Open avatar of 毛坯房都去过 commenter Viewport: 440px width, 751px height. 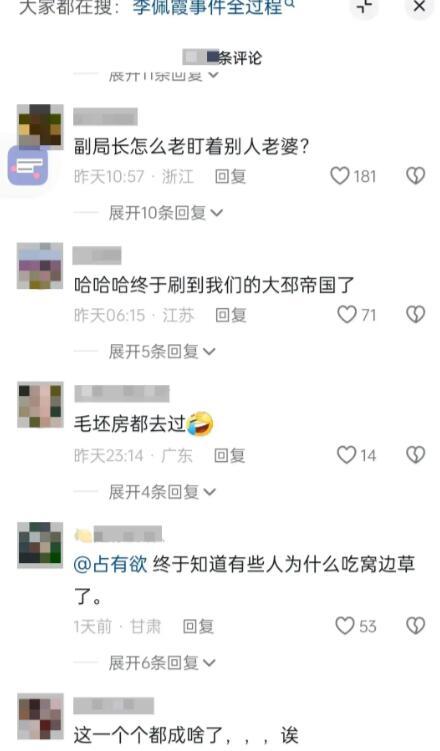pyautogui.click(x=40, y=404)
